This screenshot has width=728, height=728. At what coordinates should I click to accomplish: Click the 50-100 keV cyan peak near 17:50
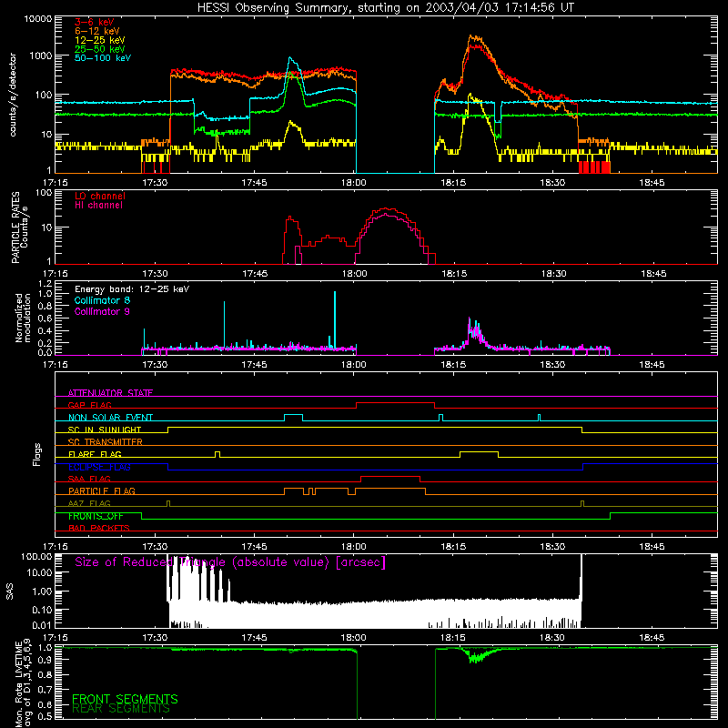coord(290,58)
